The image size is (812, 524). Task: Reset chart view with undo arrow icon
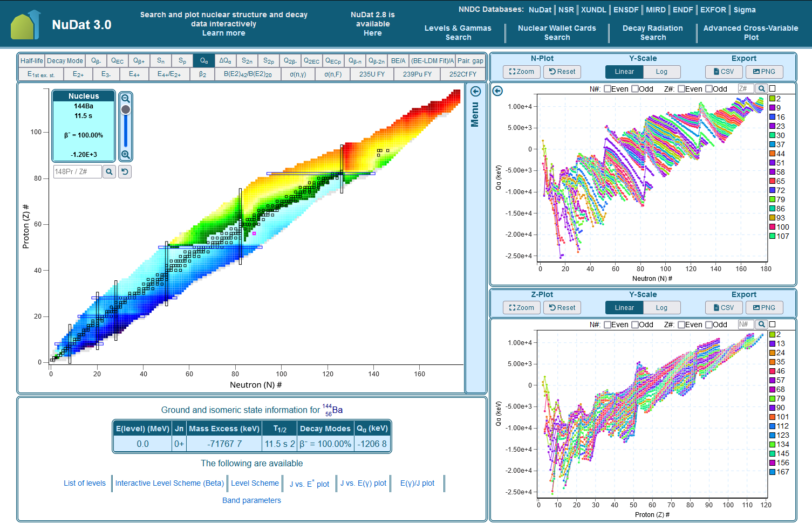click(125, 171)
